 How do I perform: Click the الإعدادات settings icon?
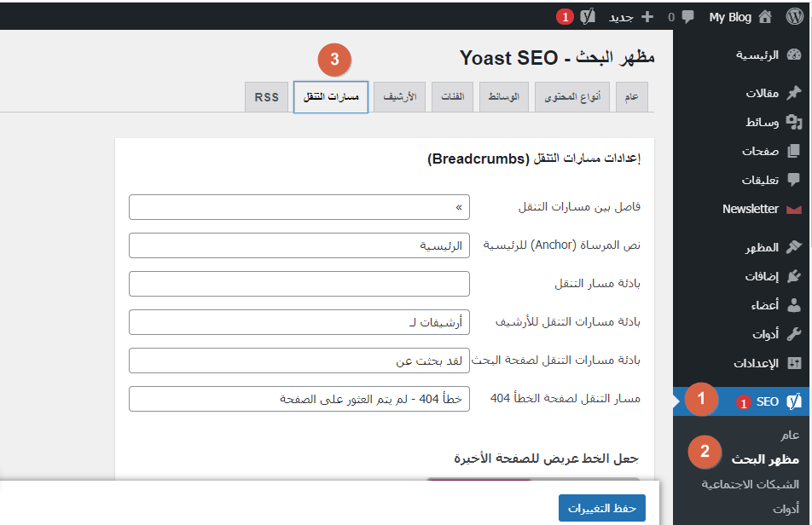794,363
